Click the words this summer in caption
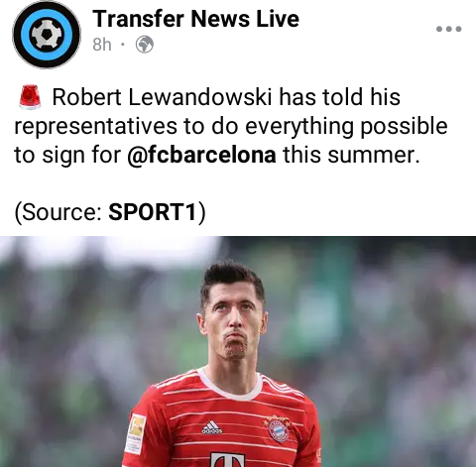The height and width of the screenshot is (467, 476). [x=351, y=155]
